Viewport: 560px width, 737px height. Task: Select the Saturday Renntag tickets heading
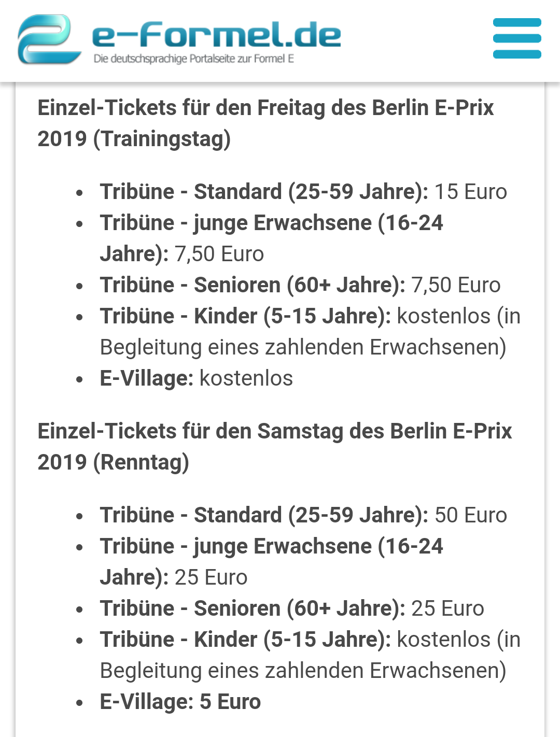pyautogui.click(x=274, y=447)
